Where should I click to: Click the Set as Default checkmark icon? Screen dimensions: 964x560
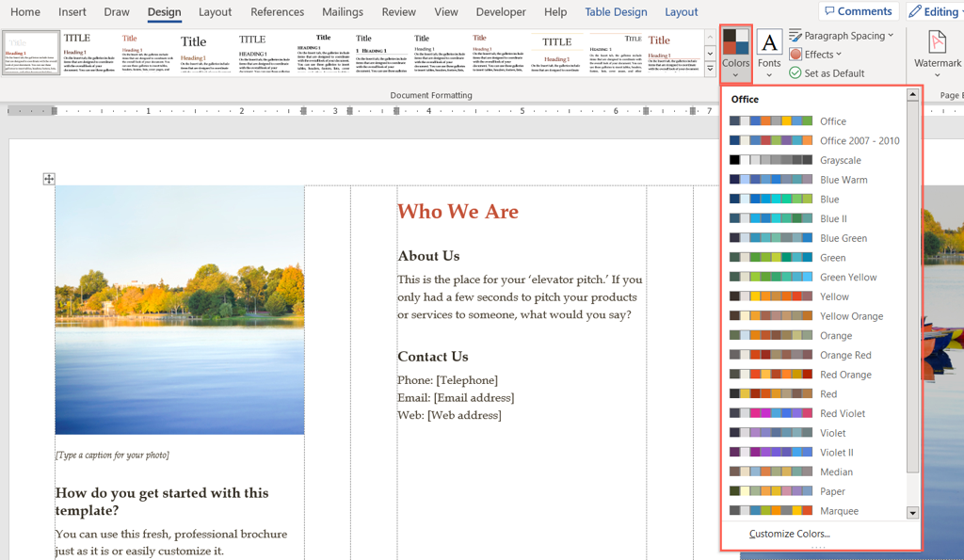pyautogui.click(x=795, y=73)
